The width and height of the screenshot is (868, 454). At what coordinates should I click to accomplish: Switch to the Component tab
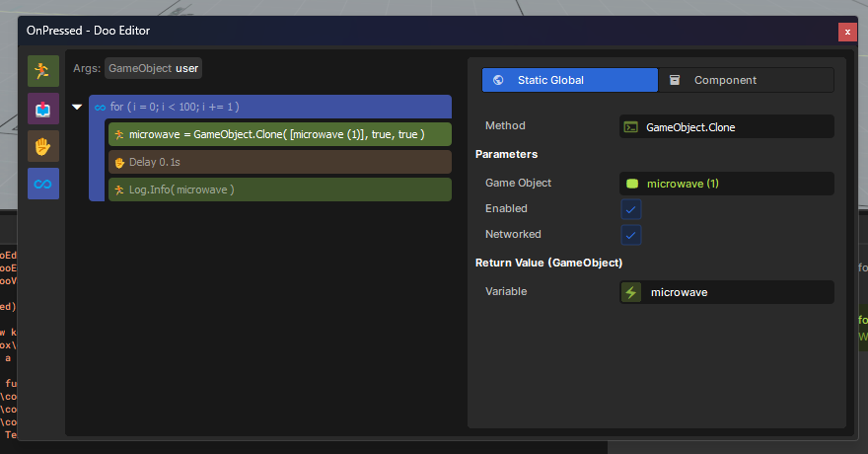(746, 80)
